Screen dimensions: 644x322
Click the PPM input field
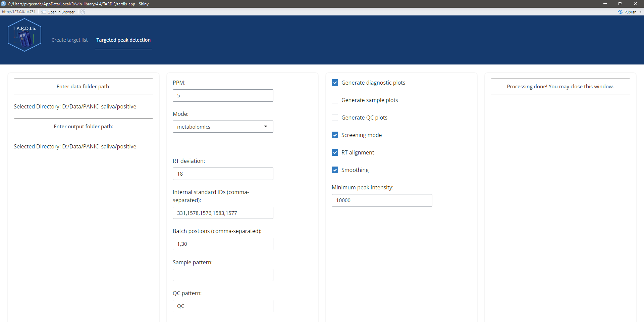tap(223, 96)
